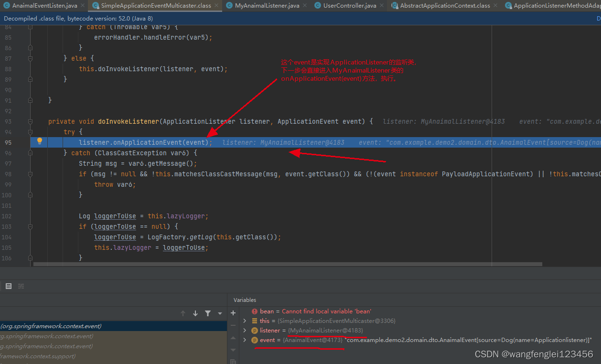Image resolution: width=601 pixels, height=364 pixels.
Task: Toggle fold marker at line 98
Action: [x=30, y=174]
